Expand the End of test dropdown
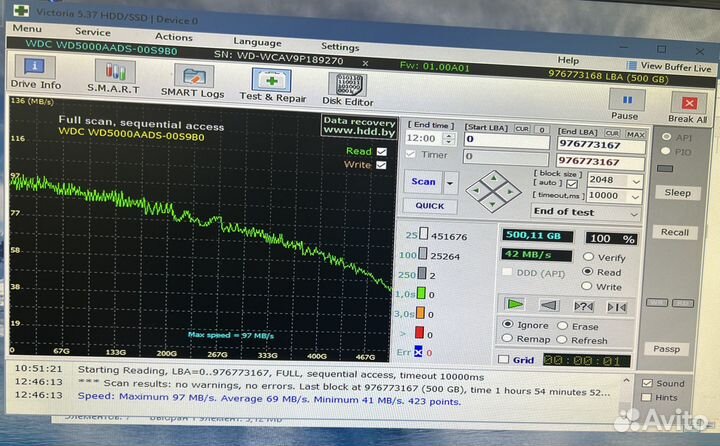This screenshot has height=446, width=720. click(x=634, y=213)
